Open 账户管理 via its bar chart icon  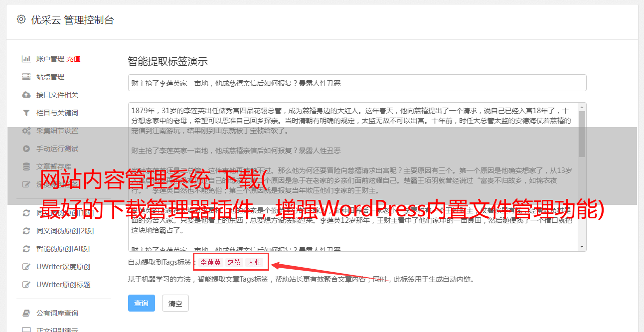click(x=26, y=59)
